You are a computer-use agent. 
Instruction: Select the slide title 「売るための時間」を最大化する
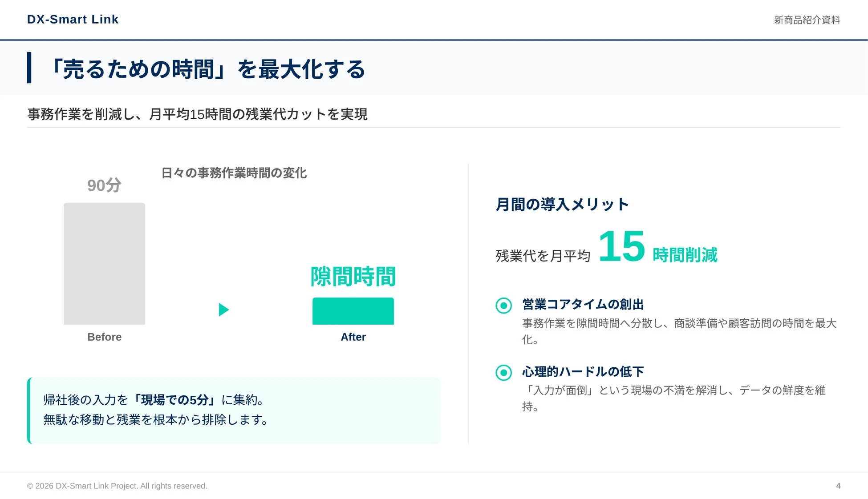coord(209,69)
